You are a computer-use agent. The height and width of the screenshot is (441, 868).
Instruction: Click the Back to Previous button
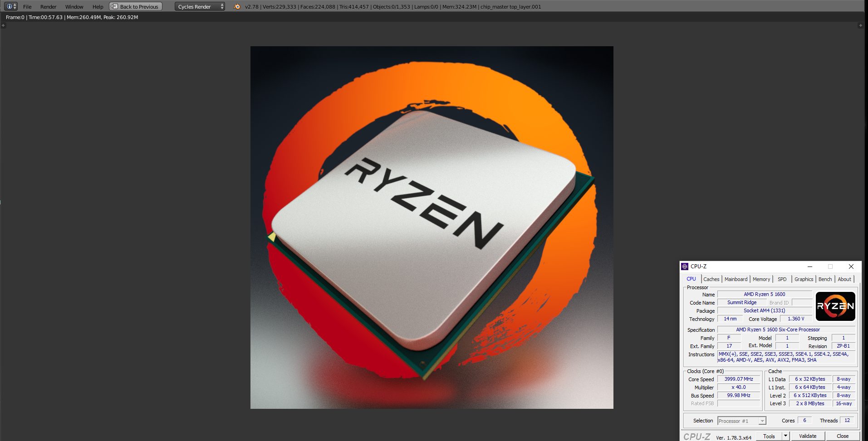coord(136,6)
